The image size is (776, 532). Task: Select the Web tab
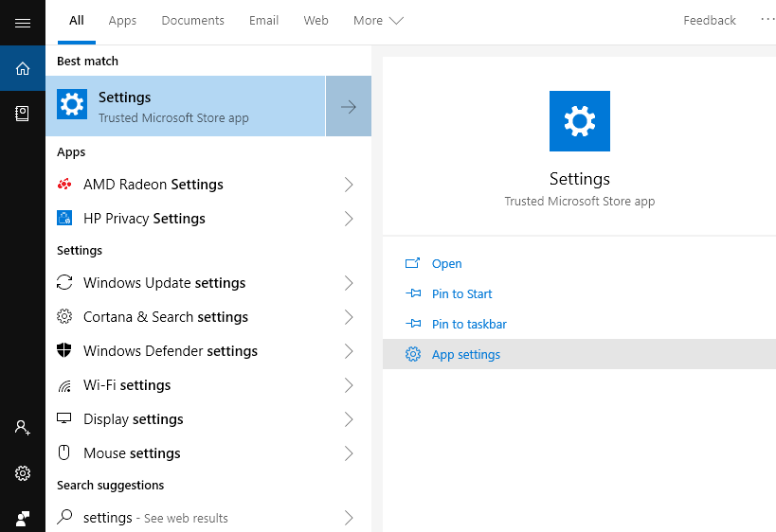[316, 21]
